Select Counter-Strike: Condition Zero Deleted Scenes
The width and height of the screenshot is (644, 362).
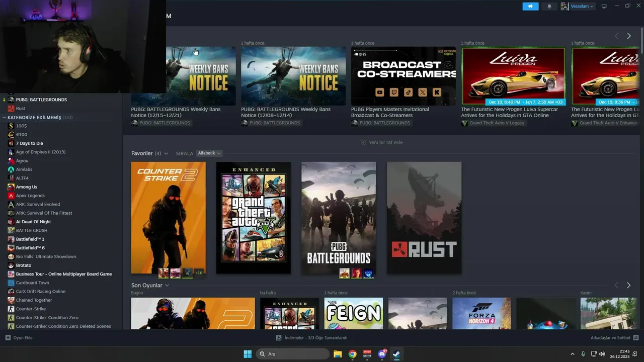point(63,326)
